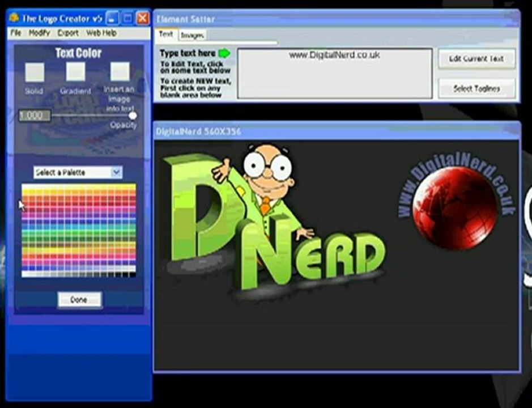532x408 pixels.
Task: Minimize The Logo Creator window
Action: click(112, 18)
